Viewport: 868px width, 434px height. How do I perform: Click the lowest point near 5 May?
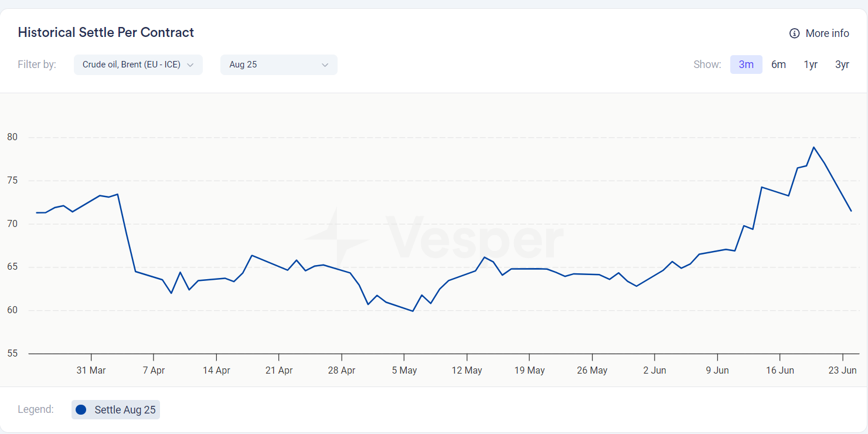(413, 311)
